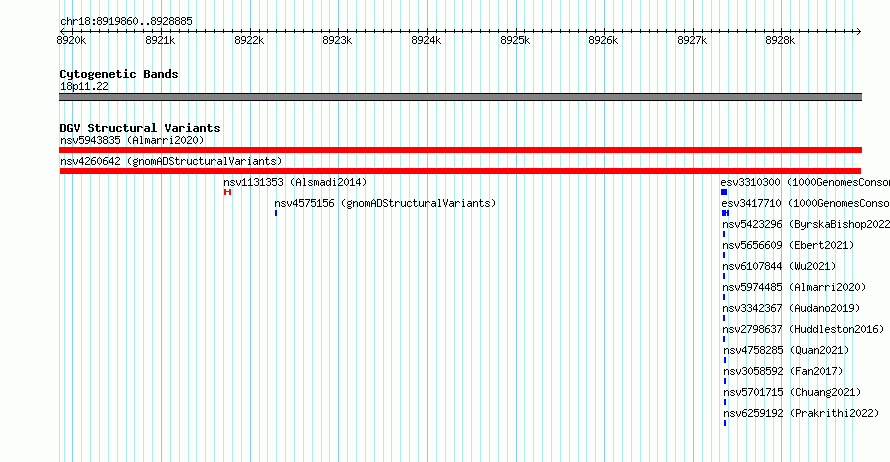Open nsv5701715 (Chuang2021) label
Screen dimensions: 890x462
coord(792,392)
